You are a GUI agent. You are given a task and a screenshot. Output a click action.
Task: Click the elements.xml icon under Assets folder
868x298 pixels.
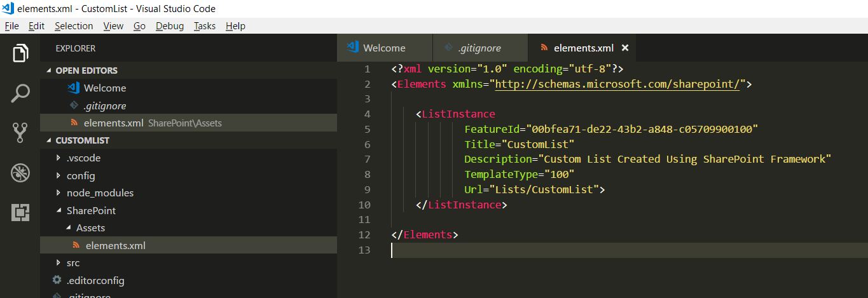[76, 245]
